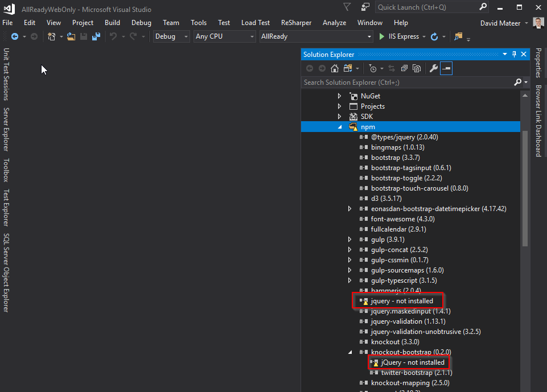Open the ReSharper menu
This screenshot has width=547, height=392.
point(296,23)
